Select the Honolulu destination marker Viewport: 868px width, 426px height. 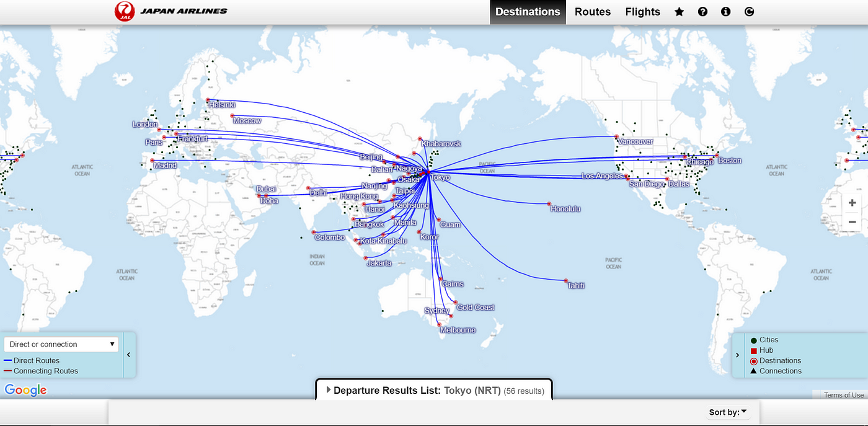tap(549, 203)
